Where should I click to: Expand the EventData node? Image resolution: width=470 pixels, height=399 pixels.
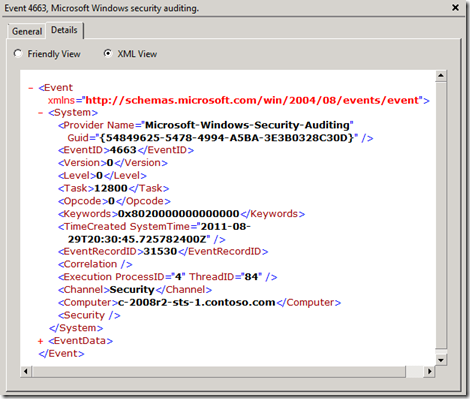(x=41, y=341)
